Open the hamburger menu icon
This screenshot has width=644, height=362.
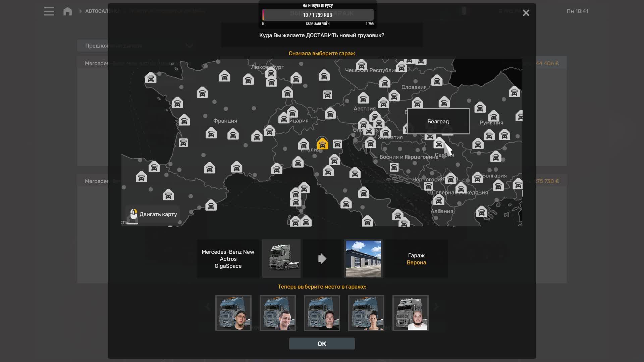49,11
